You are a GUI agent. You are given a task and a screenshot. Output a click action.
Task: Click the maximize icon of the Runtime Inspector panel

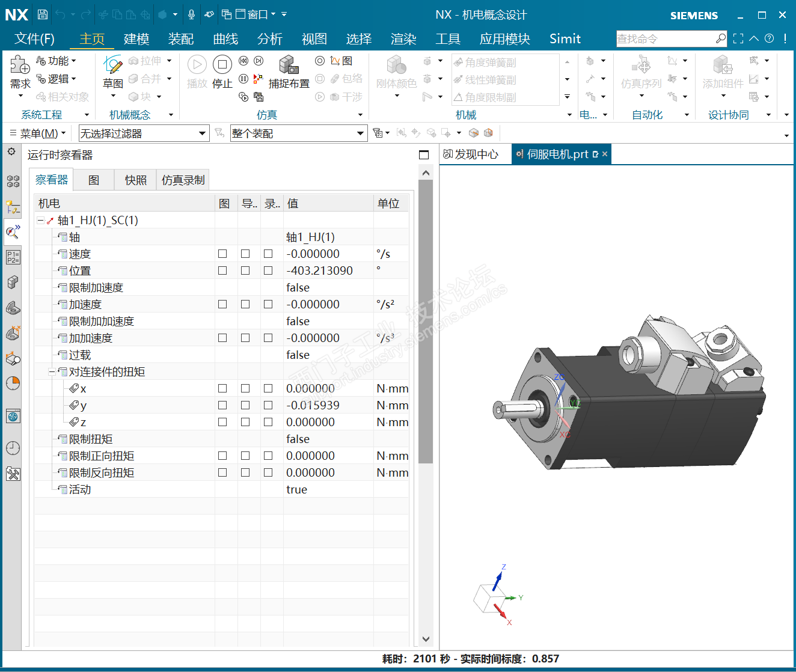[x=424, y=154]
